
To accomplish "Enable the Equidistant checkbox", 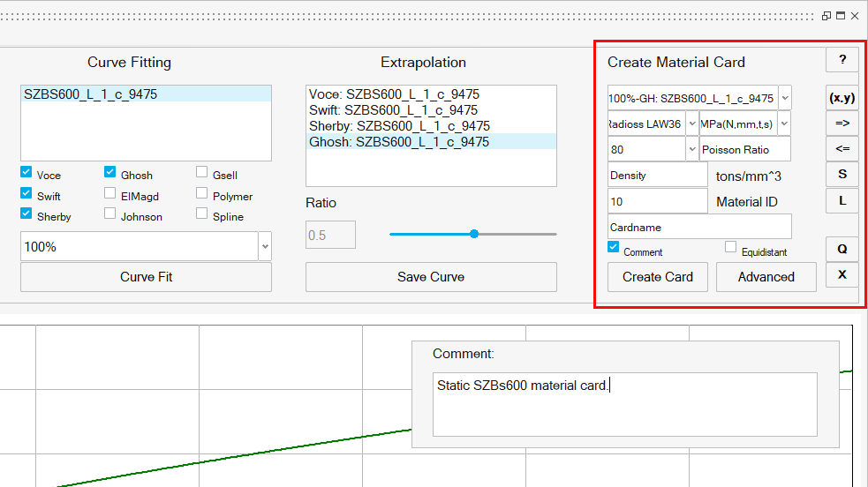I will coord(730,248).
